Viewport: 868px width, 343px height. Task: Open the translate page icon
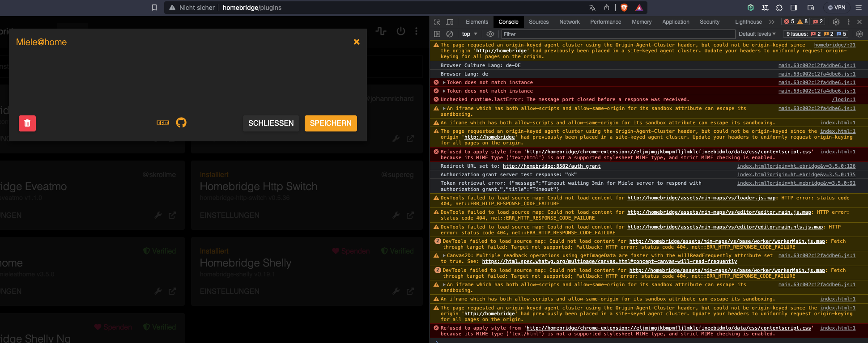pos(592,8)
